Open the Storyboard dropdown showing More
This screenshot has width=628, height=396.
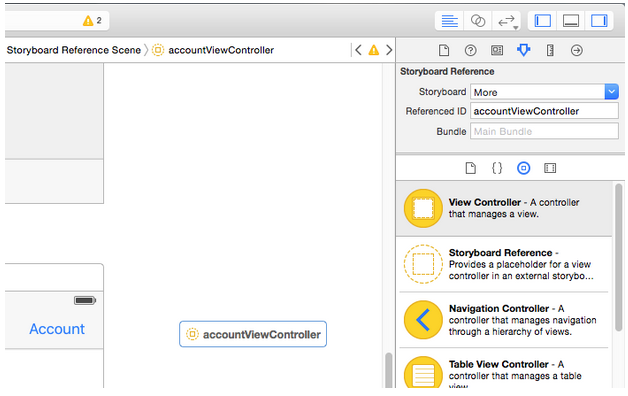tap(544, 92)
